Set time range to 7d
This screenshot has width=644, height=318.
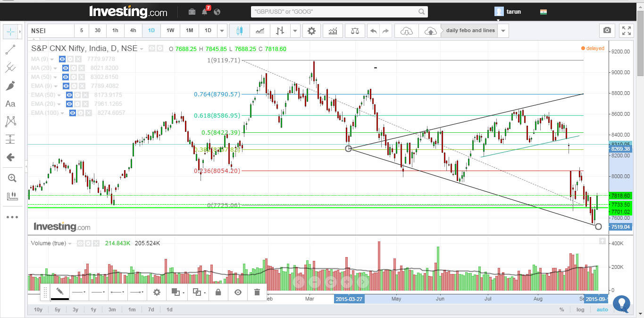[151, 309]
